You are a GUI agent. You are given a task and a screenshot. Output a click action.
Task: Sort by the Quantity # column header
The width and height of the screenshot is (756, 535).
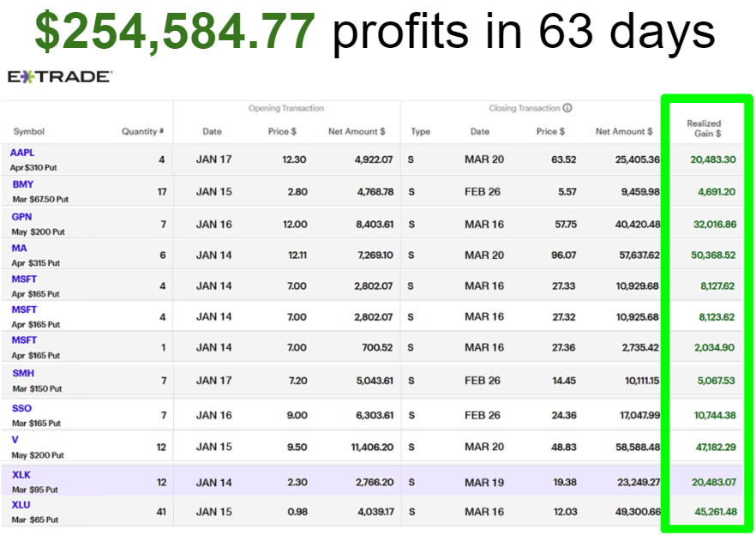[142, 132]
